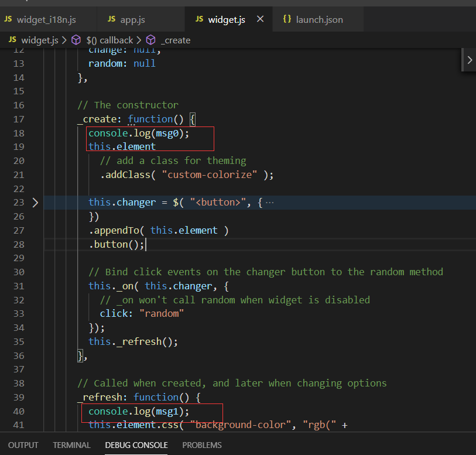
Task: Open the TERMINAL panel tab
Action: click(x=71, y=445)
